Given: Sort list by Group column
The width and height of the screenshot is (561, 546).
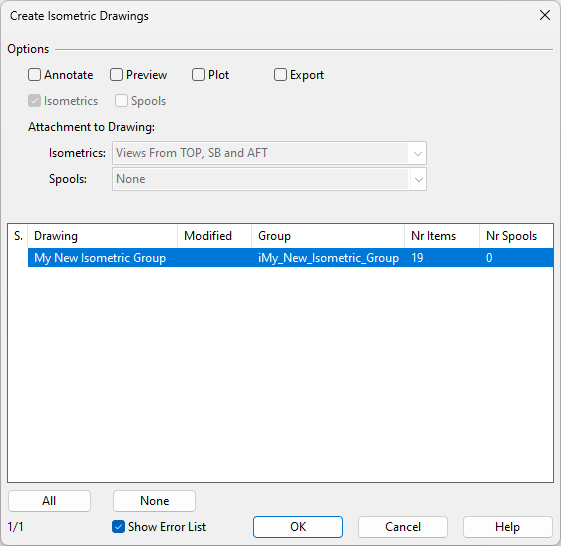Looking at the screenshot, I should pyautogui.click(x=328, y=236).
